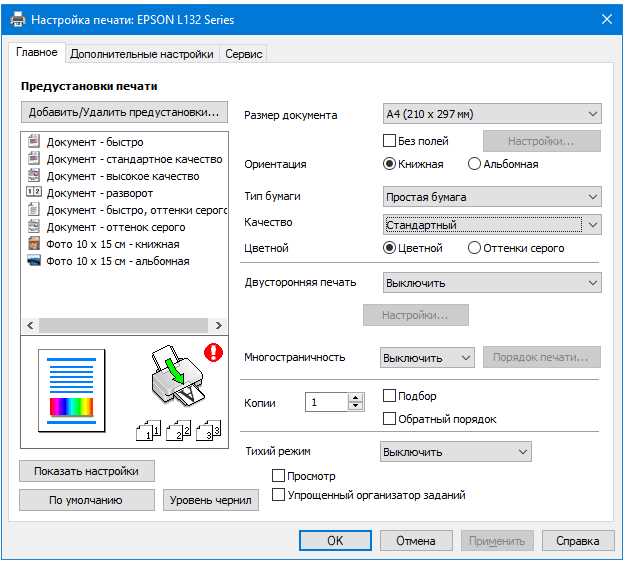Toggle 'Упрощенный организатор заданий' checkbox
626x565 pixels.
coord(278,495)
